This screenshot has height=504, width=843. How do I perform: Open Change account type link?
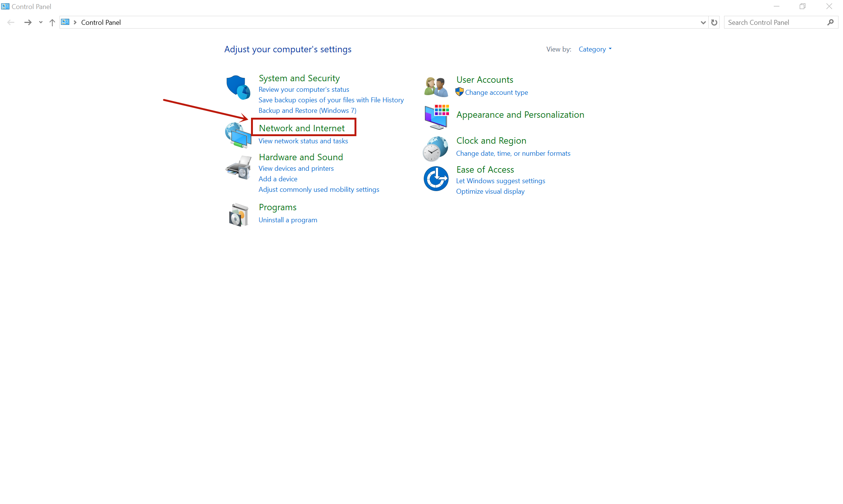pos(496,93)
